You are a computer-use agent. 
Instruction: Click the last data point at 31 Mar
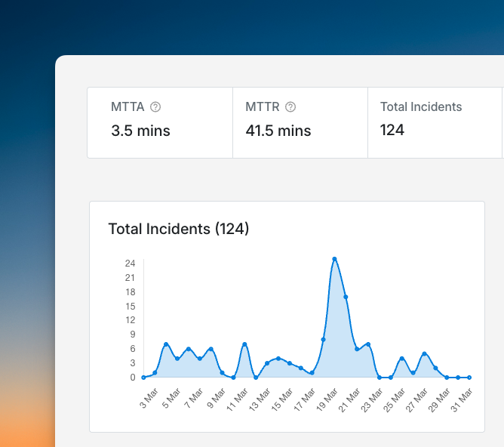(x=469, y=378)
